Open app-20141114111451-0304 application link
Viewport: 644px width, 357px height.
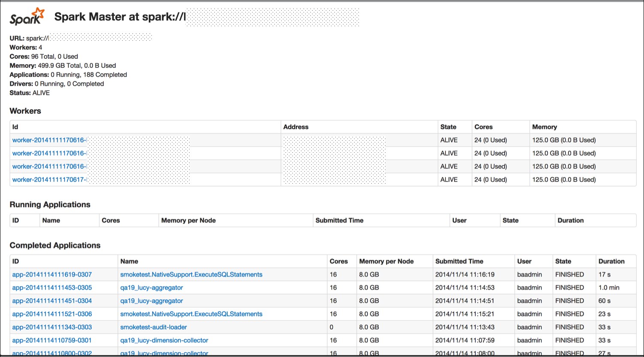52,301
